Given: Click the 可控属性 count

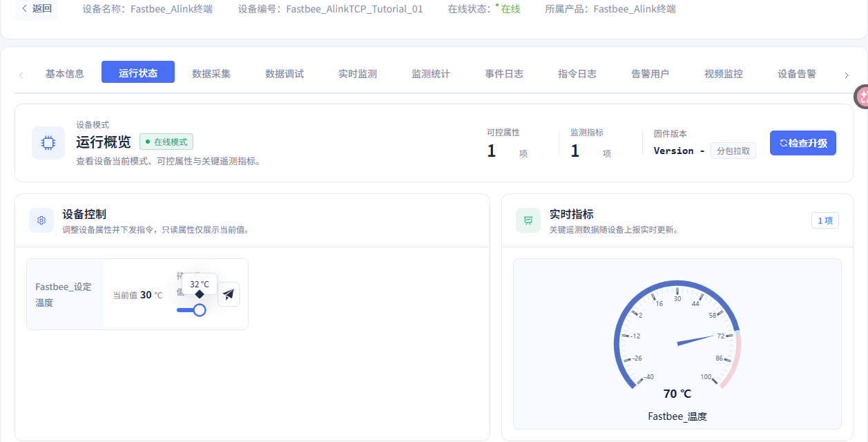Looking at the screenshot, I should pyautogui.click(x=492, y=151).
